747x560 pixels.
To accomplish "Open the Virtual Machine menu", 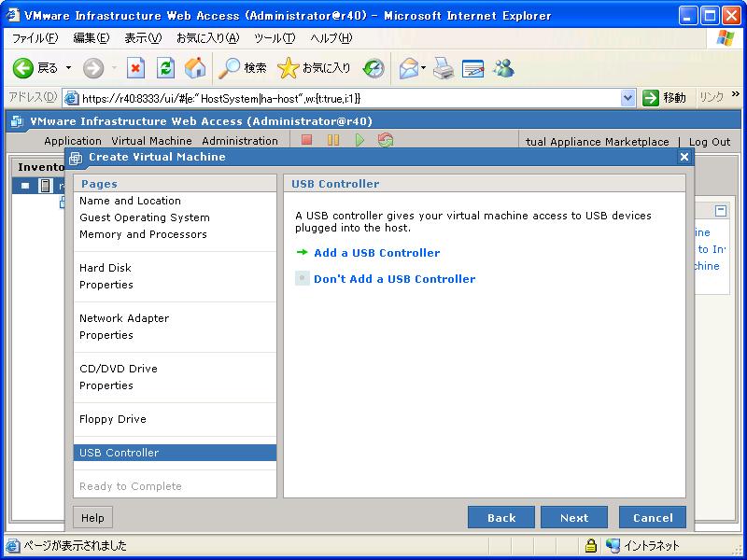I will point(151,141).
